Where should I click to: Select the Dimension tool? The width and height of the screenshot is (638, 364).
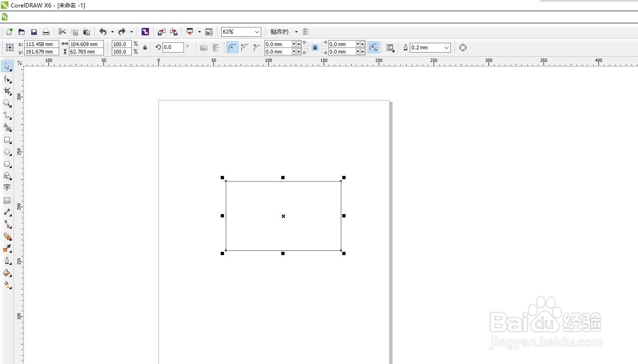(7, 212)
